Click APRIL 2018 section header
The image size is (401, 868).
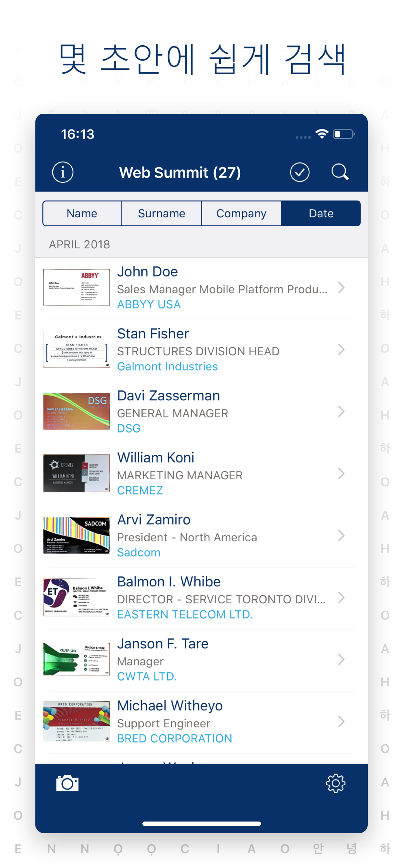(x=79, y=244)
